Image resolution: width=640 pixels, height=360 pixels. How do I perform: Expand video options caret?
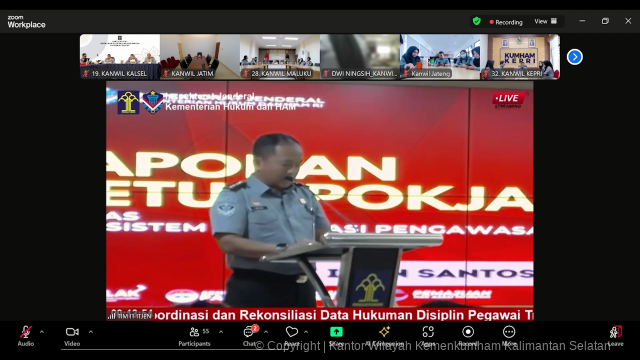91,332
